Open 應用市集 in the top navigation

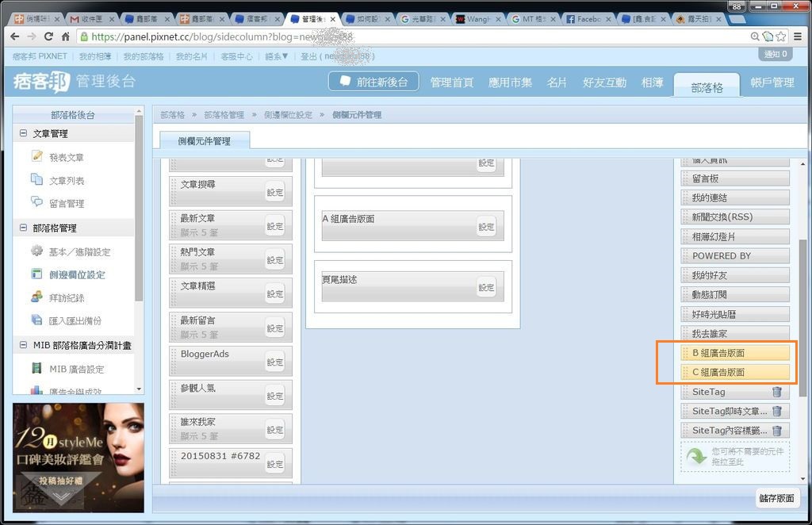point(510,82)
